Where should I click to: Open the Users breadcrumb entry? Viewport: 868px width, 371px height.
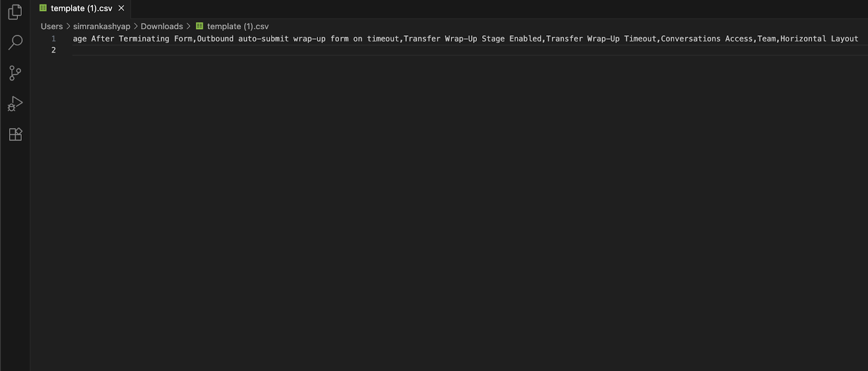tap(51, 26)
